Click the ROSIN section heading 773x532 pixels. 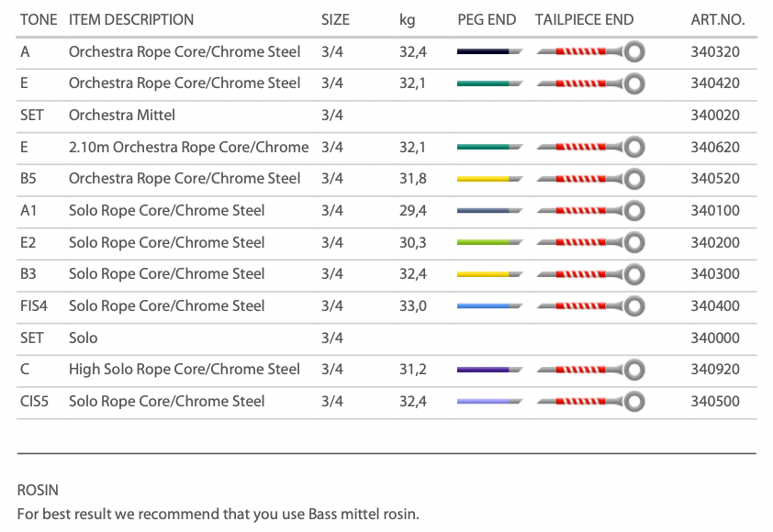[38, 491]
